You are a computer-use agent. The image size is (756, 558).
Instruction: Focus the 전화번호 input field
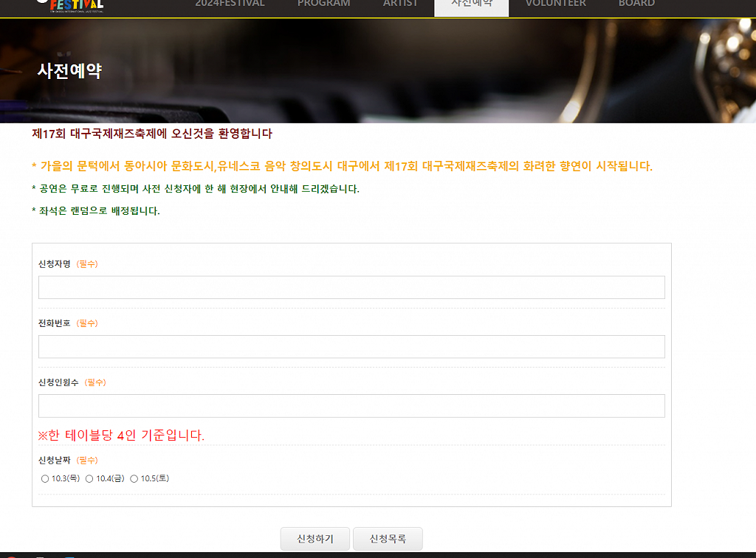pyautogui.click(x=351, y=346)
